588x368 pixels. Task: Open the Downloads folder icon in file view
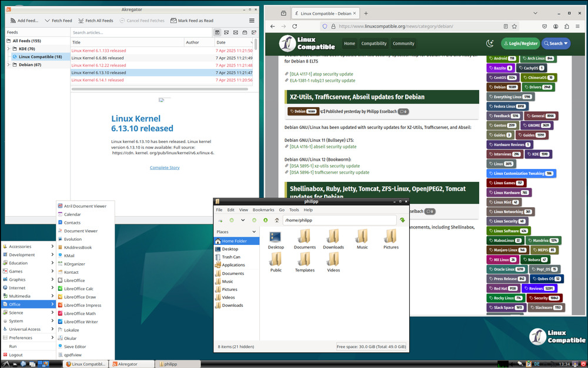click(333, 239)
